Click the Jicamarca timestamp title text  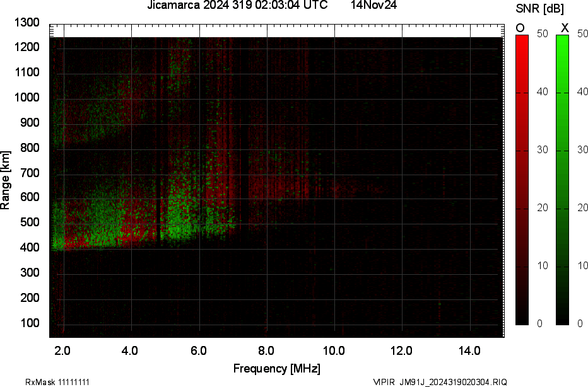click(x=237, y=6)
